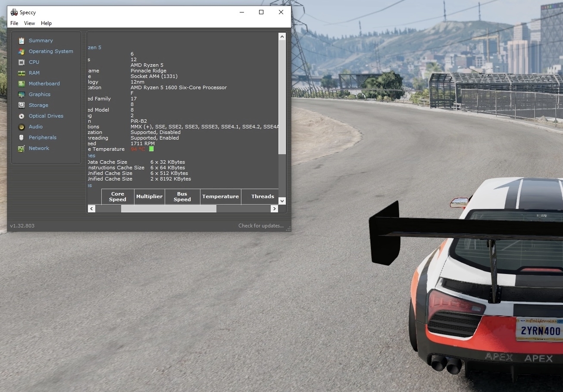The height and width of the screenshot is (392, 563).
Task: Click the horizontal scrollbar right arrow
Action: click(x=274, y=208)
